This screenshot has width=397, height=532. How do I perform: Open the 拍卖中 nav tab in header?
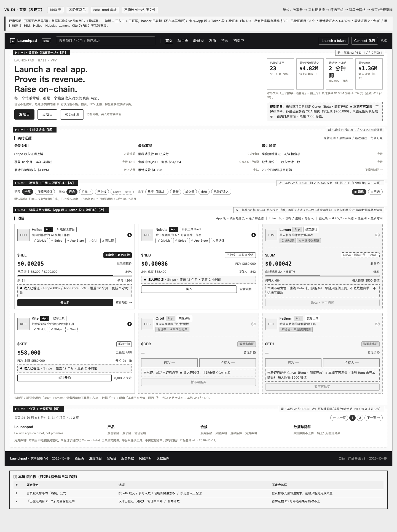(x=238, y=41)
